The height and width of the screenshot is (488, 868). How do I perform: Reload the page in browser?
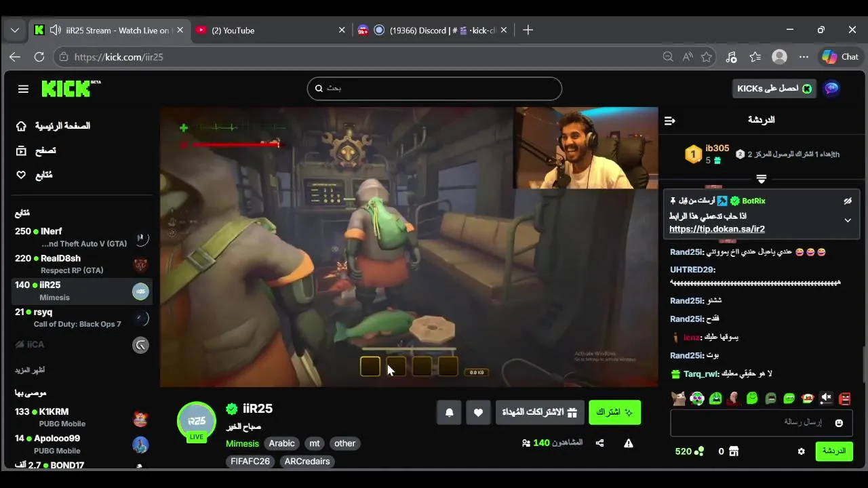tap(39, 57)
